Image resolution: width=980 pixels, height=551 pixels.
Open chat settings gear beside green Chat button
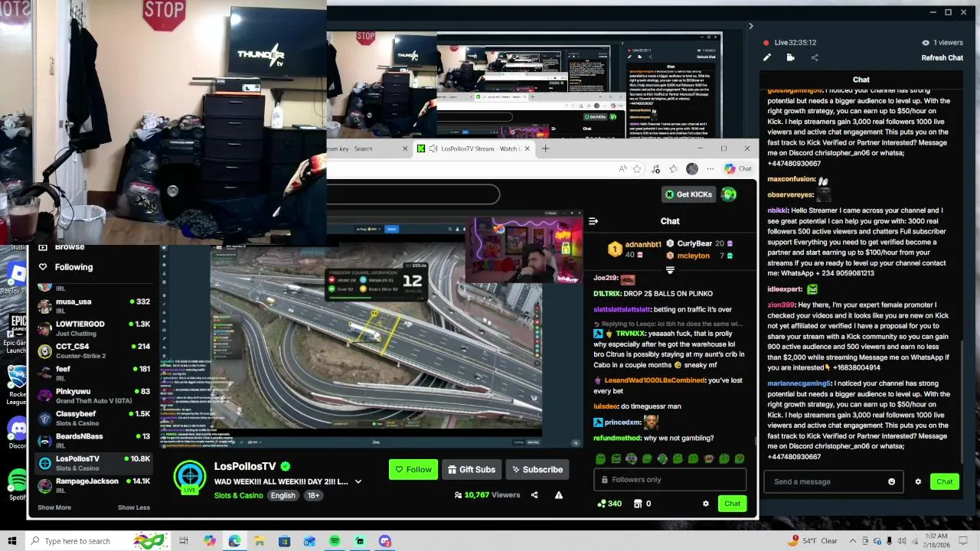(705, 504)
